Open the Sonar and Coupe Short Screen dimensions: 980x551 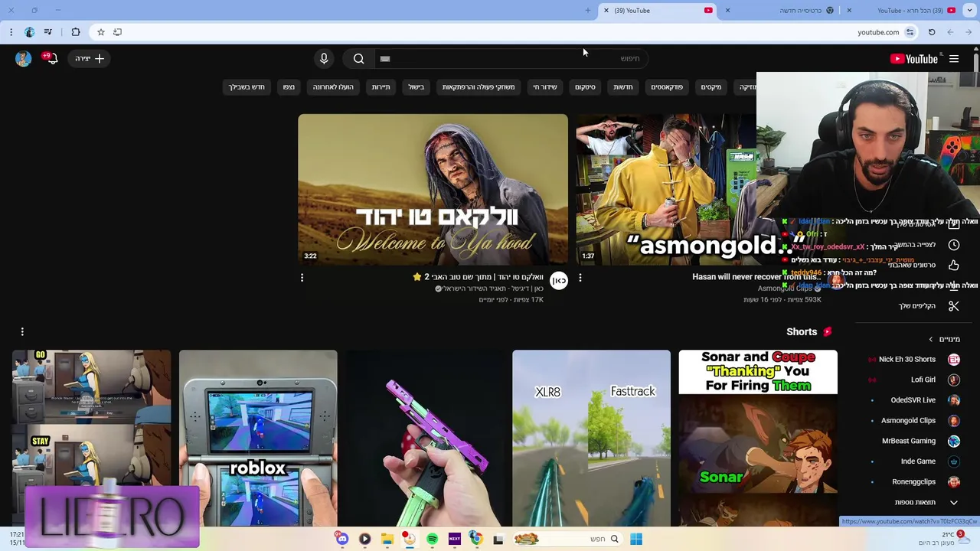point(758,439)
